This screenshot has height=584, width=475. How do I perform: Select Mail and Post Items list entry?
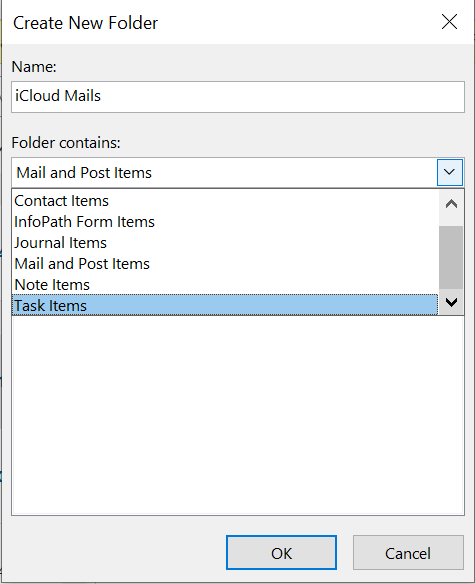tap(225, 264)
